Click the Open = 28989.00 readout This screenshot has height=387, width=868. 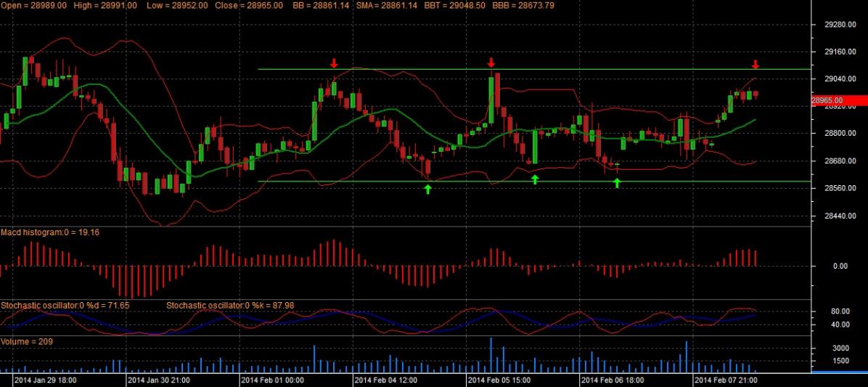(34, 5)
